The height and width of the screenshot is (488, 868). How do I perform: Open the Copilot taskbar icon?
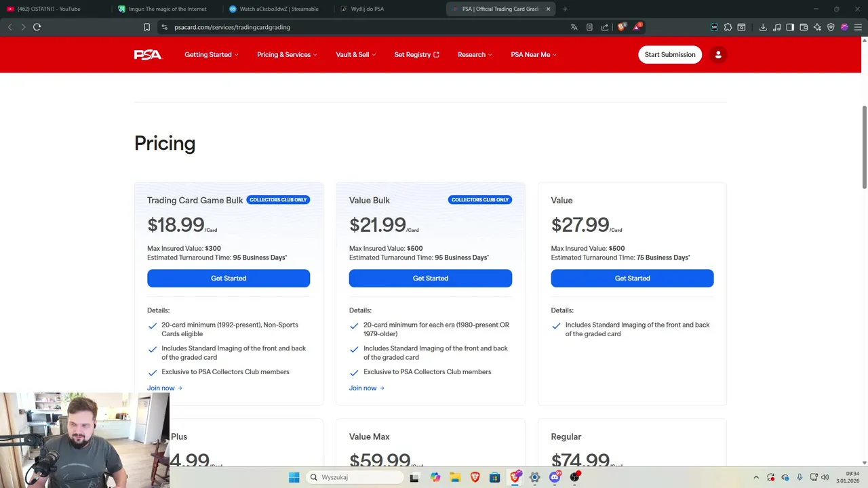click(x=435, y=477)
